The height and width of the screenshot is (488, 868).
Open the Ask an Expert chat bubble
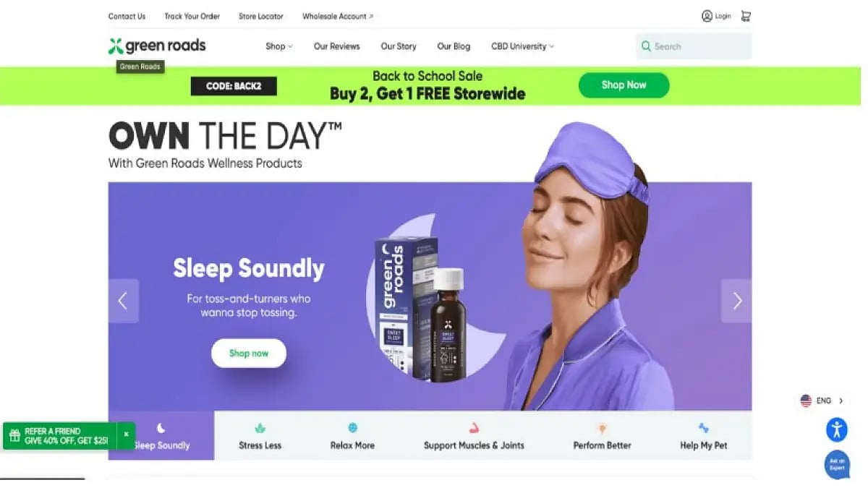pos(837,465)
